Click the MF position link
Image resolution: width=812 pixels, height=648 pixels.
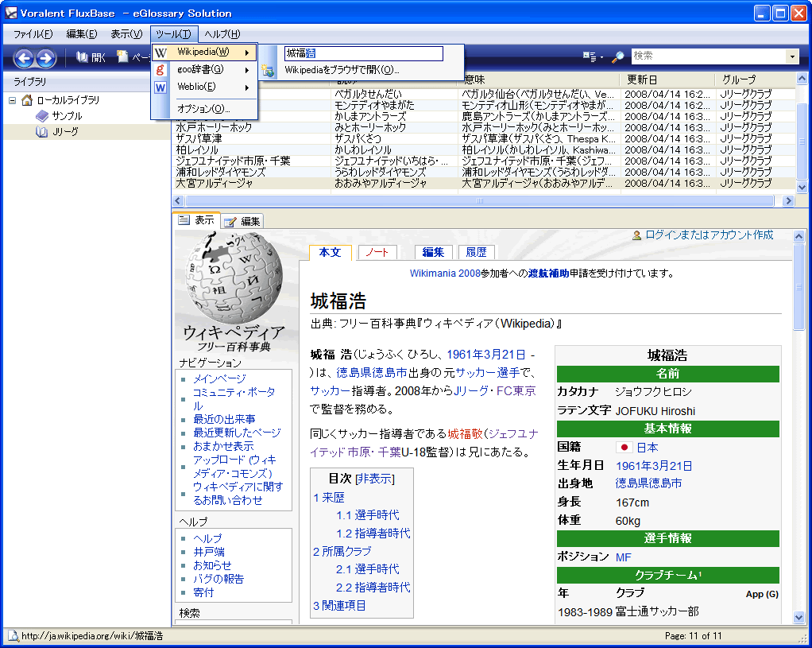pos(624,557)
